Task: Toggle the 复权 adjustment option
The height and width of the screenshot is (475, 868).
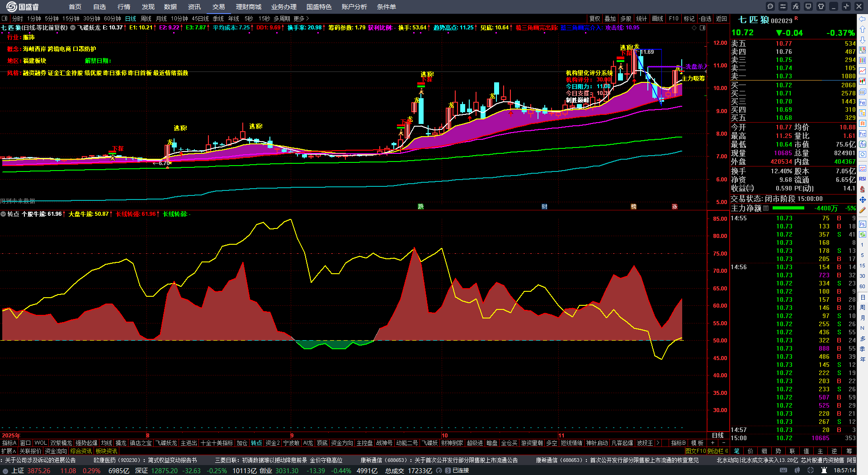Action: pyautogui.click(x=595, y=19)
